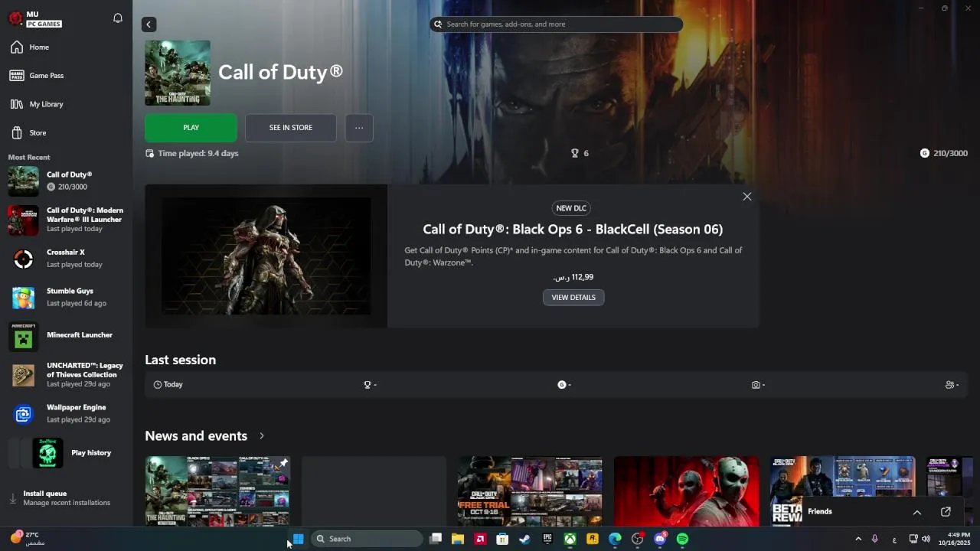Open Spotify from the taskbar
Image resolution: width=980 pixels, height=551 pixels.
coord(682,539)
